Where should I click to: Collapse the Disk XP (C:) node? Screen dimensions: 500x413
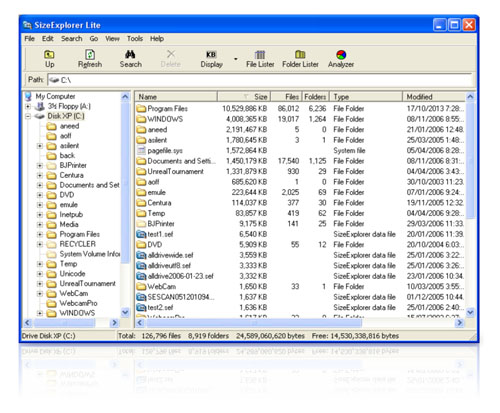coord(28,116)
